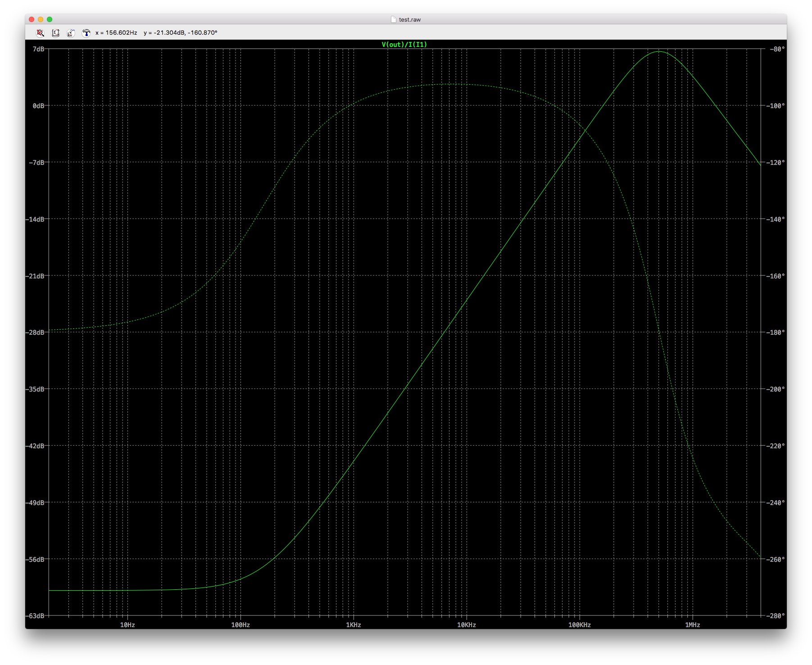Click the -280° phase axis label
Image resolution: width=812 pixels, height=665 pixels.
(x=775, y=616)
